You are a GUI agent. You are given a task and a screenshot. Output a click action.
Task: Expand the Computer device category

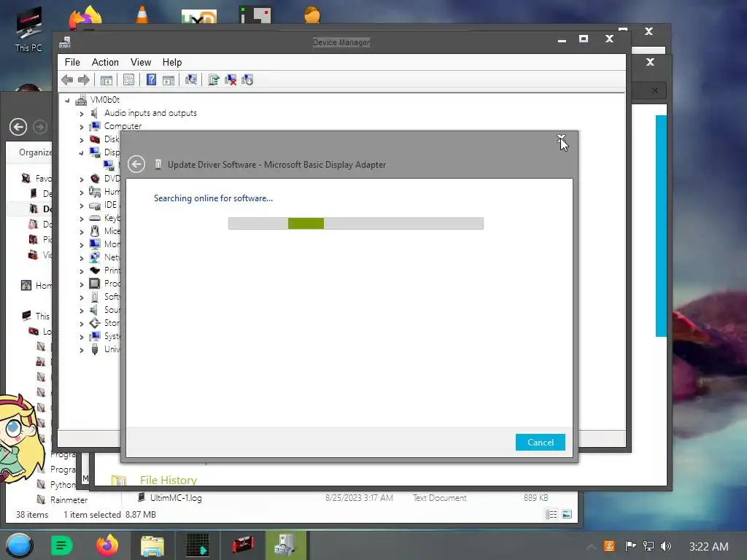point(82,127)
